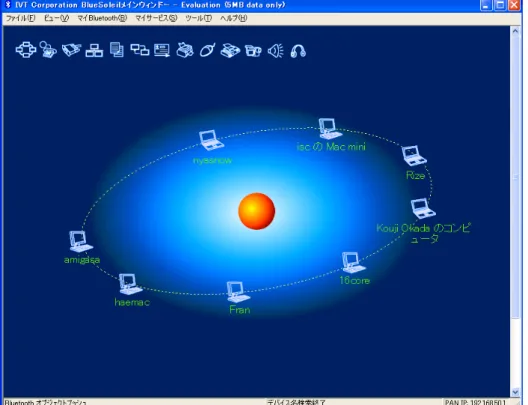528x405 pixels.
Task: Click the Personal Area Networking service icon
Action: click(x=26, y=50)
